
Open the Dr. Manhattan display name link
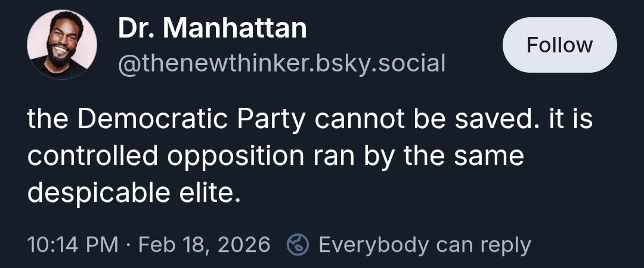tap(212, 28)
